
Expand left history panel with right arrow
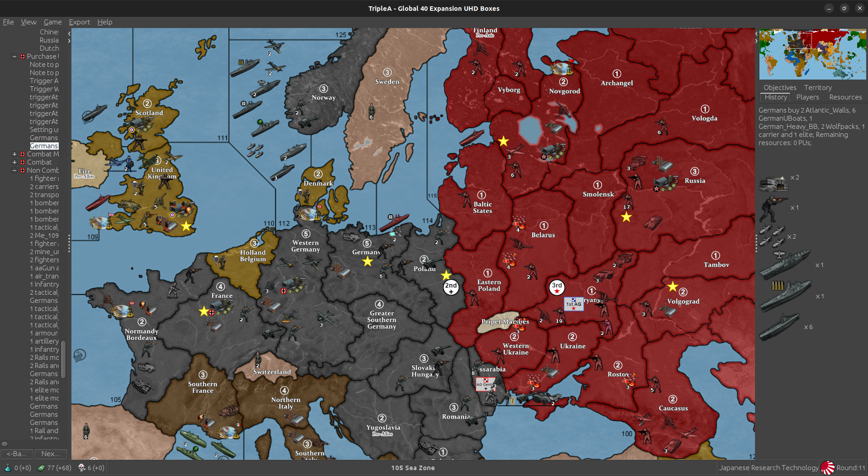click(69, 41)
